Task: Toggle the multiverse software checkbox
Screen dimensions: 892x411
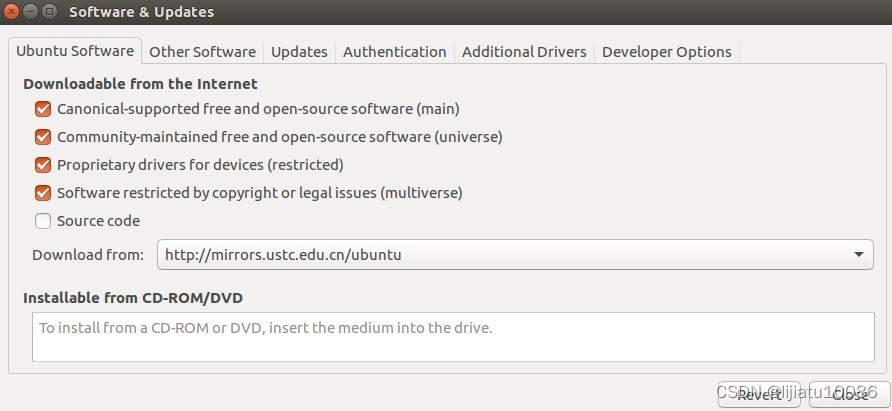Action: coord(43,193)
